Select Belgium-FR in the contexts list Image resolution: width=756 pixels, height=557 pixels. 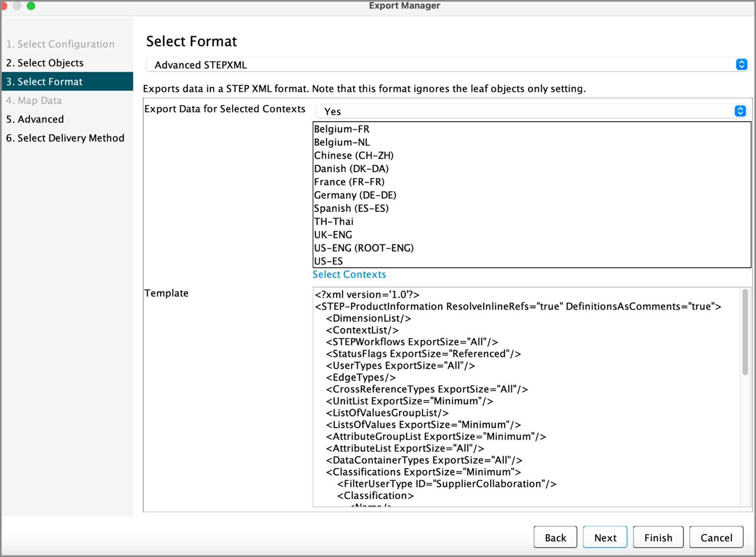[342, 129]
